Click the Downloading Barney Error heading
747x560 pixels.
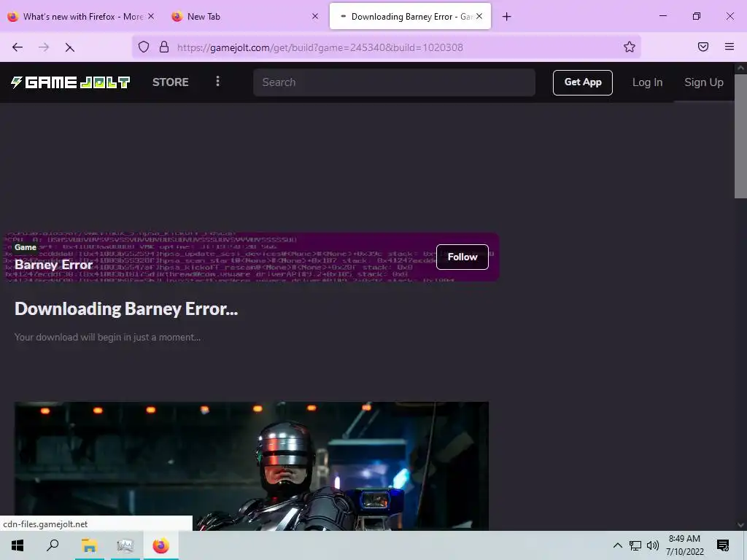[126, 309]
